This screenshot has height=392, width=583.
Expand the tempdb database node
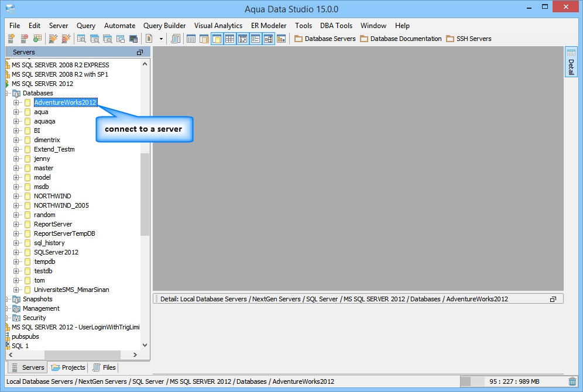(16, 262)
